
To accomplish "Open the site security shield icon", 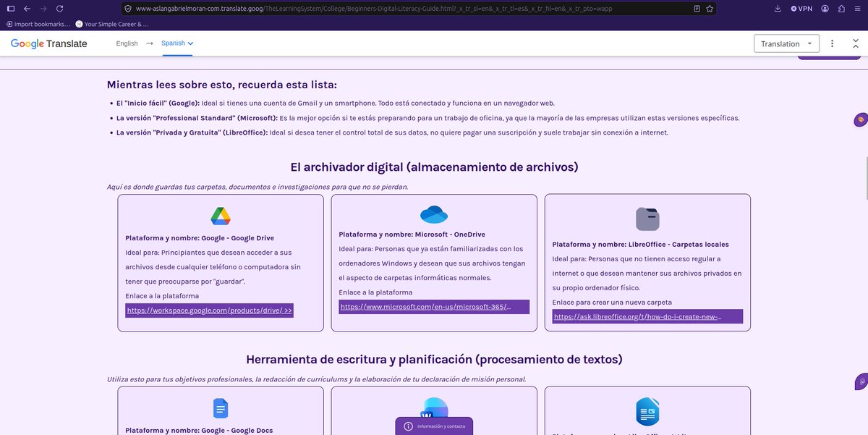I will 128,9.
